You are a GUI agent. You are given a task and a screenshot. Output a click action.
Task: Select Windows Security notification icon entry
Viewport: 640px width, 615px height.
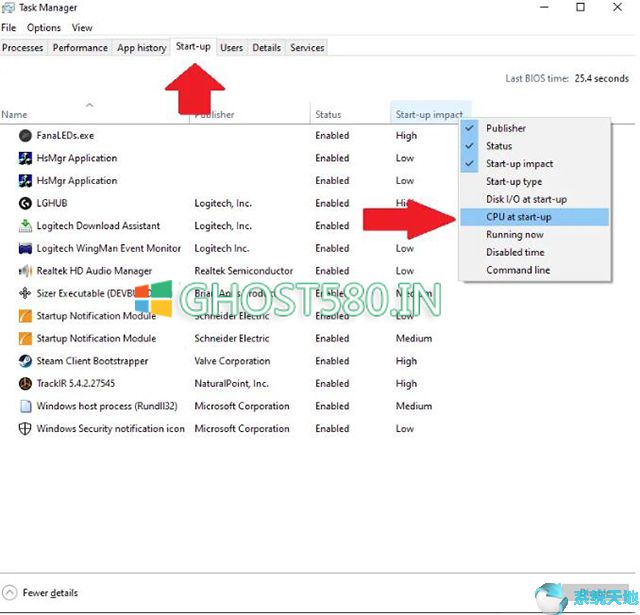[x=111, y=429]
